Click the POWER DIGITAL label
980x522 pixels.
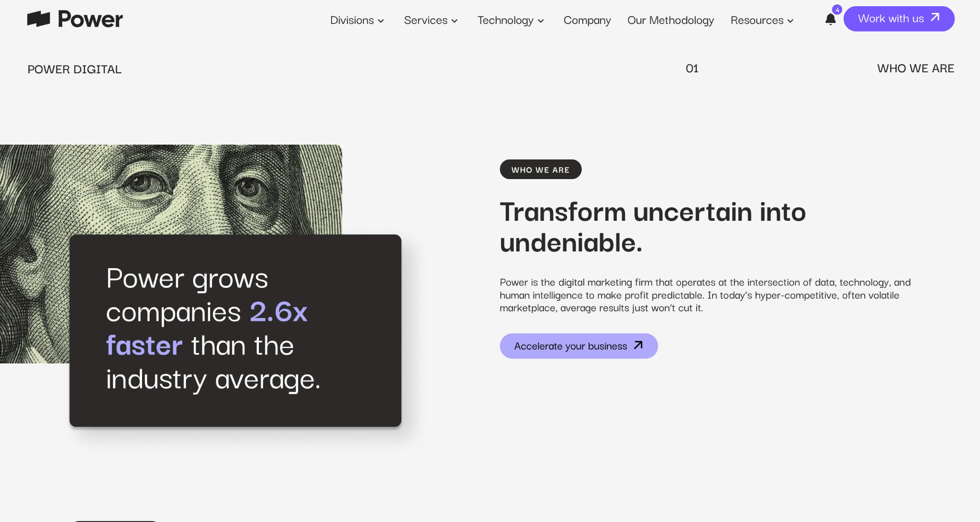(x=74, y=69)
